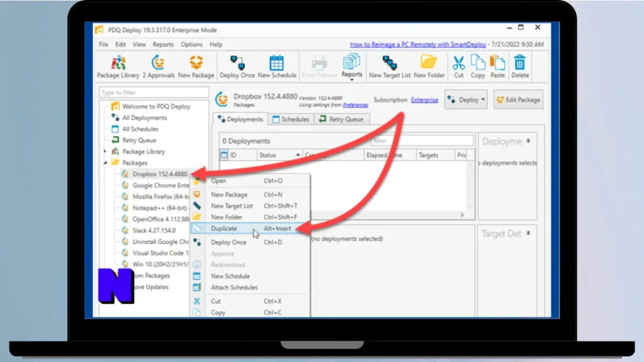Switch to the Retry Queue tab

pos(341,119)
